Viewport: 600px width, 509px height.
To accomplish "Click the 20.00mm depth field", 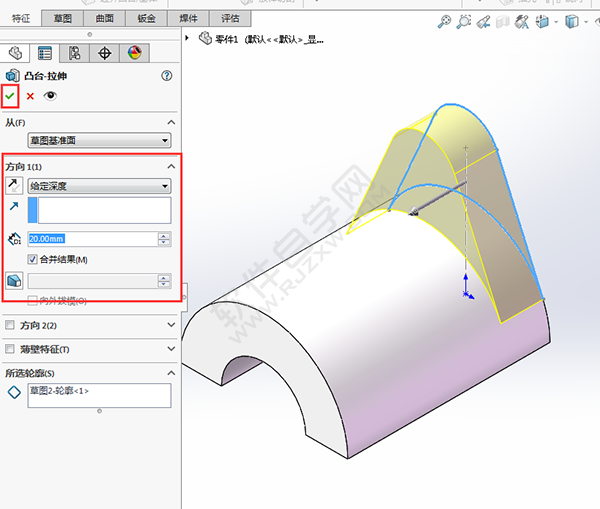I will (x=93, y=239).
